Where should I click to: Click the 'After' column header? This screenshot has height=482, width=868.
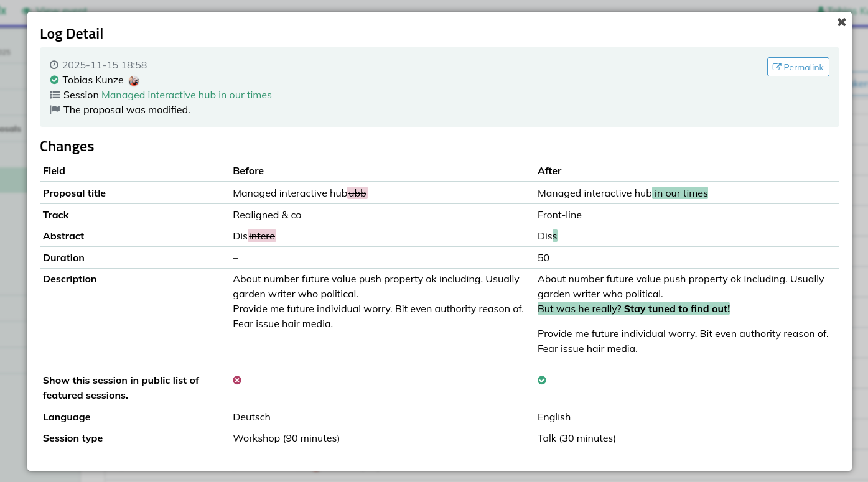pyautogui.click(x=549, y=171)
